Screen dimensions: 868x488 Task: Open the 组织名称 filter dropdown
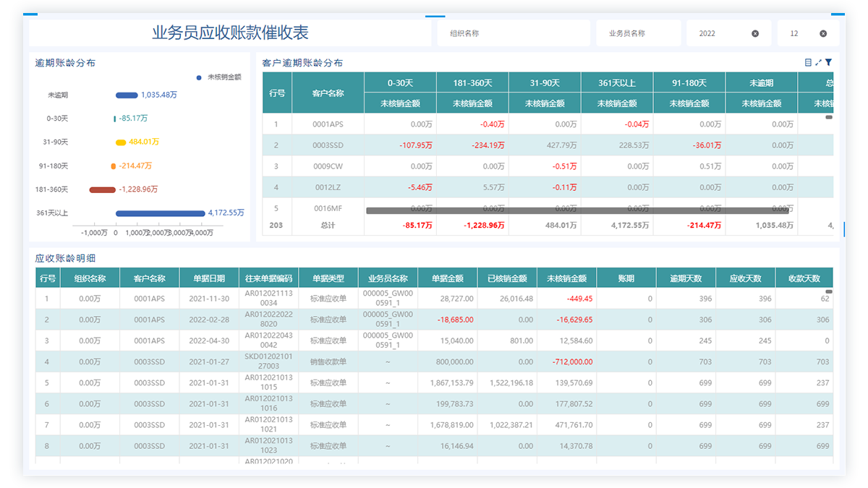514,33
